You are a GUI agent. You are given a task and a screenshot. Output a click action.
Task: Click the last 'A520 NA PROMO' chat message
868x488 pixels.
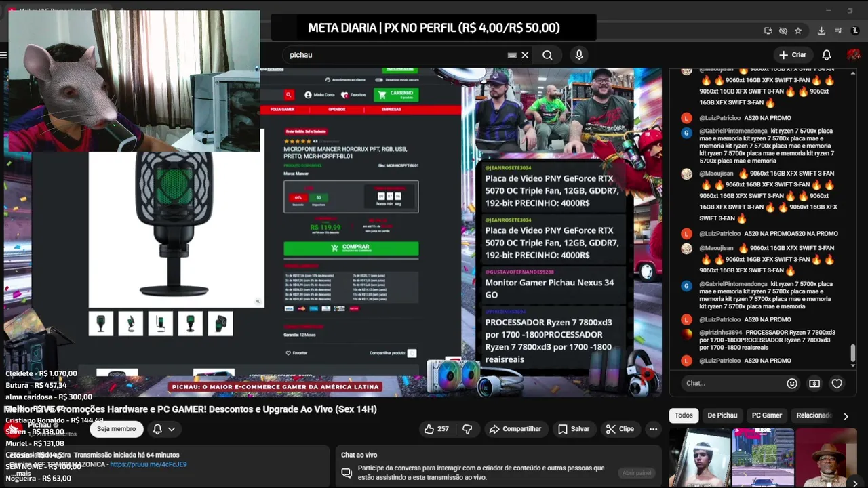point(767,361)
